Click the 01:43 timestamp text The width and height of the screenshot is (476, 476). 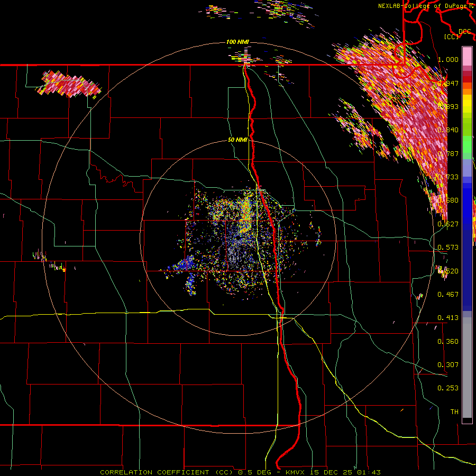(369, 472)
